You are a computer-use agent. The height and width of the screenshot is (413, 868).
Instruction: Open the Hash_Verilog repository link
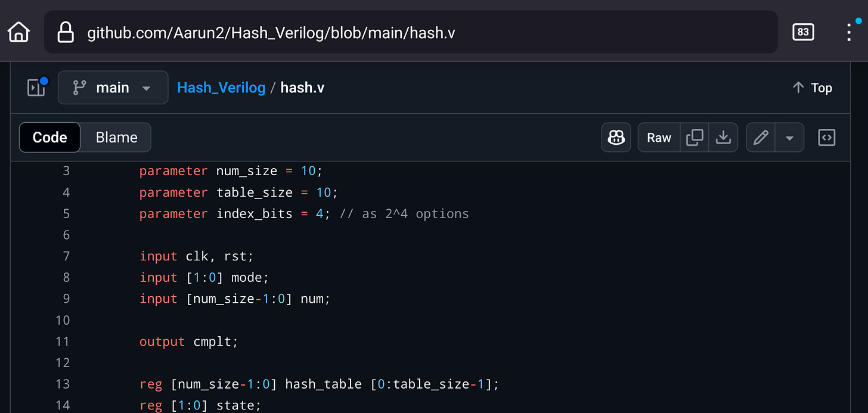coord(221,88)
